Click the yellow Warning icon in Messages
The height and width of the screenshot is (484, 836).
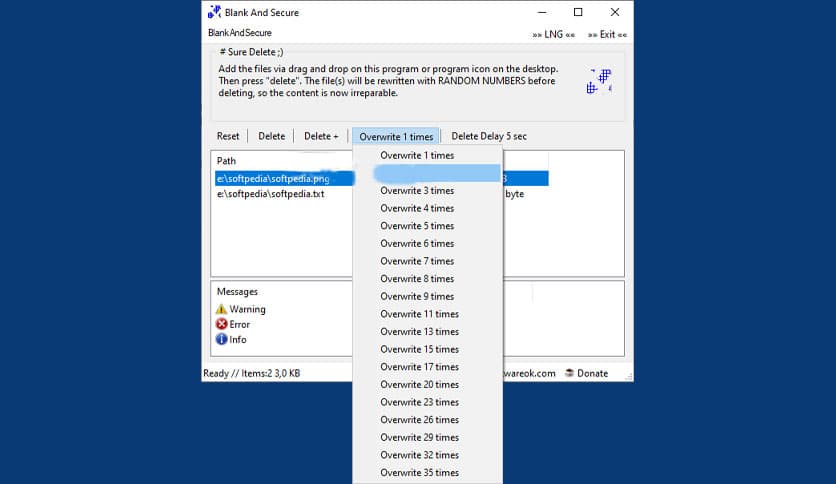[x=222, y=309]
